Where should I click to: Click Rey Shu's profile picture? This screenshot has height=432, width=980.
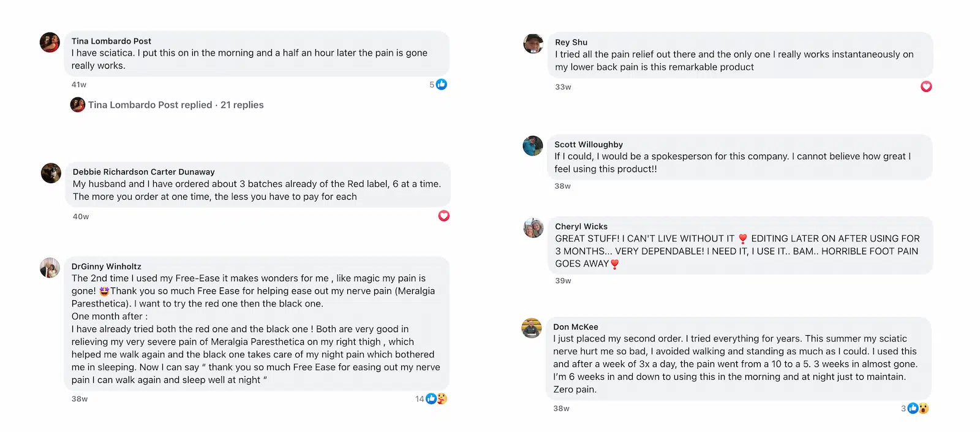[x=533, y=44]
